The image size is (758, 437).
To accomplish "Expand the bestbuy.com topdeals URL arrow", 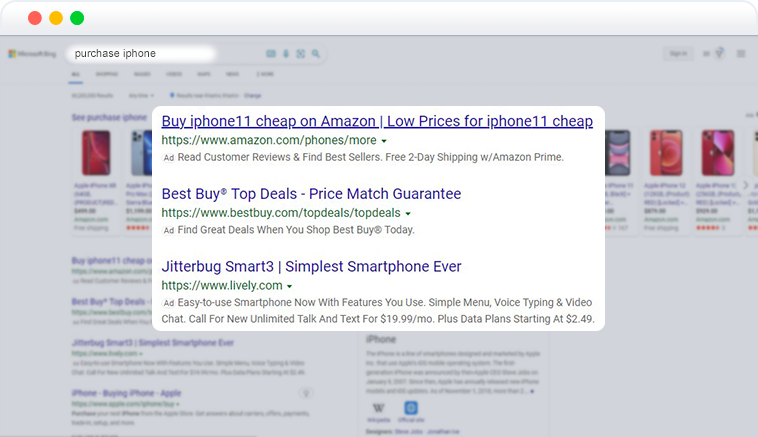I will pos(408,214).
